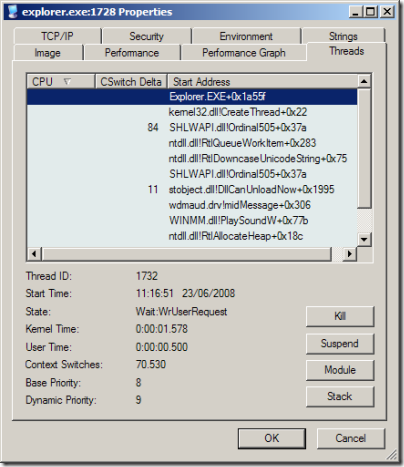The width and height of the screenshot is (404, 467).
Task: Click the Start Time value 11:16:51
Action: point(155,293)
